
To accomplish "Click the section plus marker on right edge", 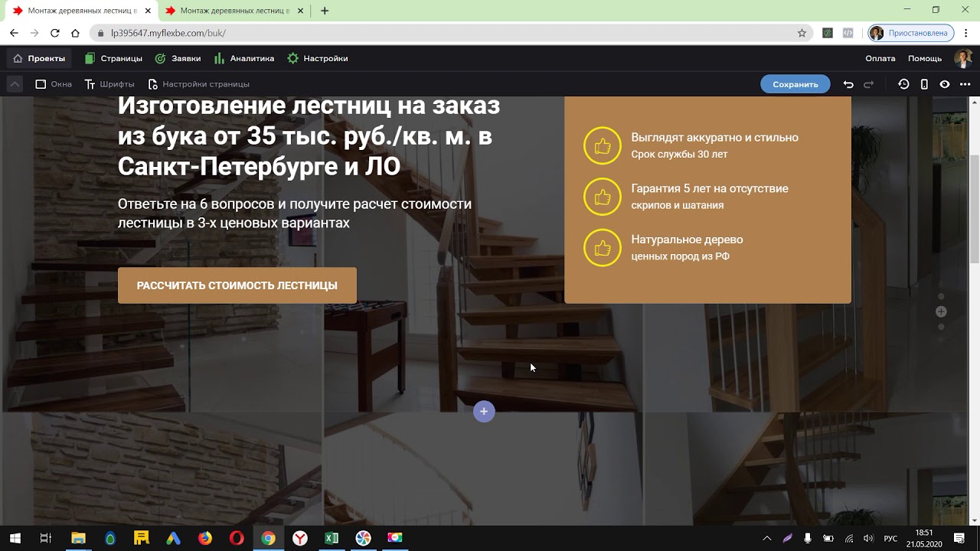I will click(x=941, y=311).
